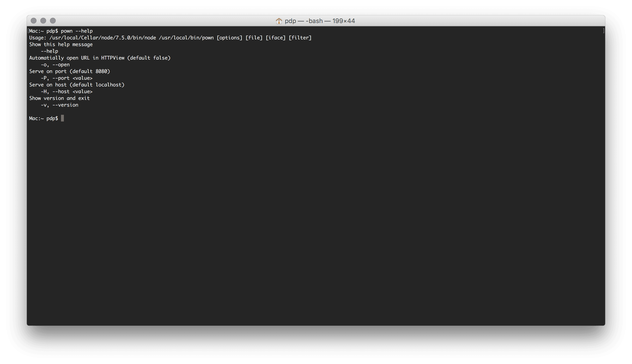This screenshot has width=632, height=364.
Task: Click the '-H, --host <value>' option line
Action: (67, 91)
